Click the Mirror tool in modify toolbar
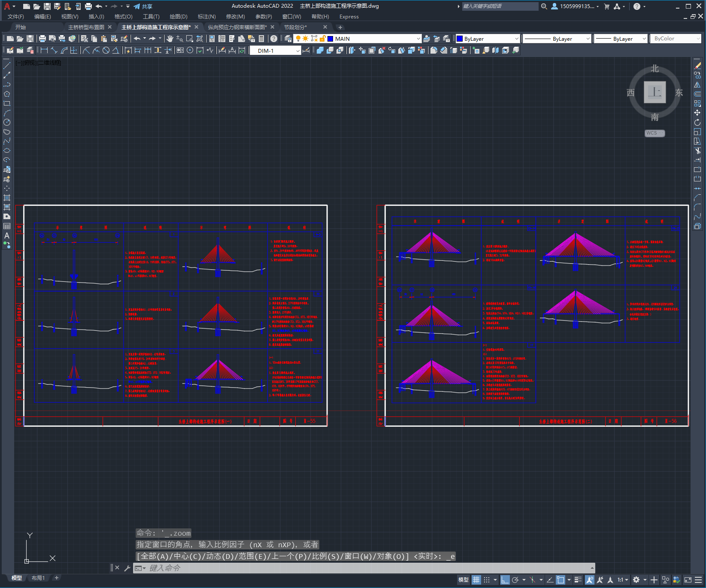The height and width of the screenshot is (588, 706). click(697, 84)
